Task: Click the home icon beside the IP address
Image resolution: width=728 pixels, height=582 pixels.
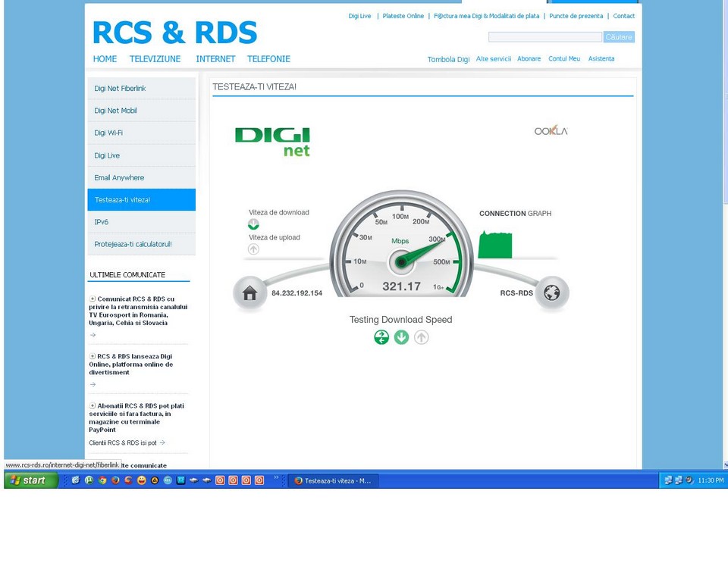Action: [249, 293]
